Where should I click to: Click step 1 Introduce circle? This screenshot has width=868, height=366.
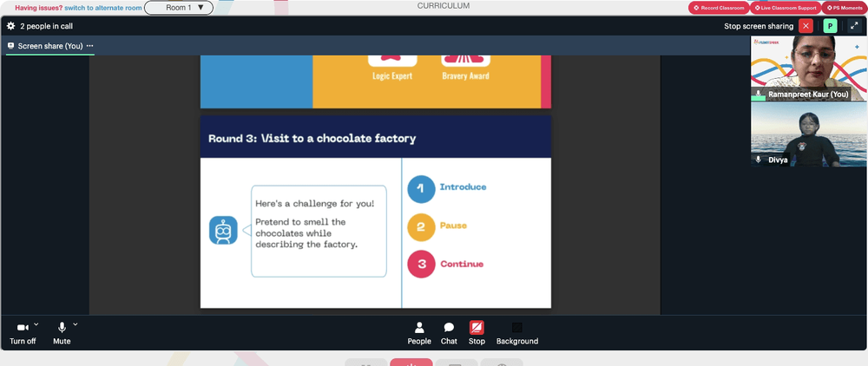(421, 188)
